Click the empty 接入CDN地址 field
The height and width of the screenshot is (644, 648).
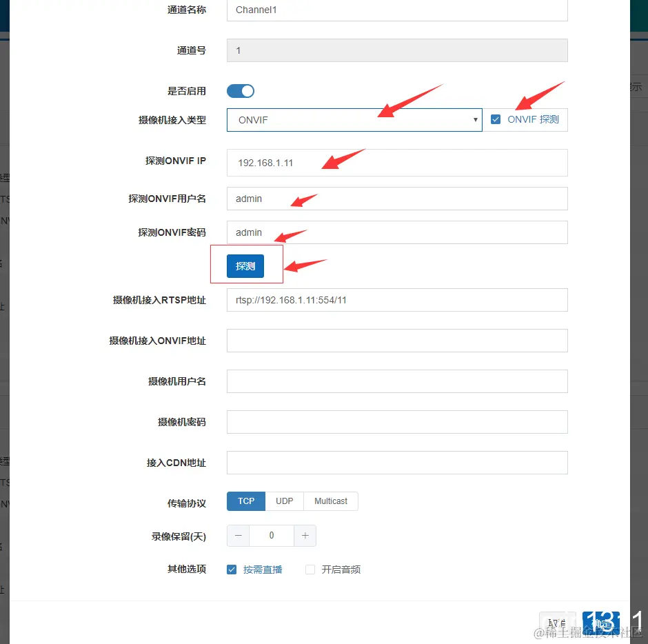coord(396,463)
